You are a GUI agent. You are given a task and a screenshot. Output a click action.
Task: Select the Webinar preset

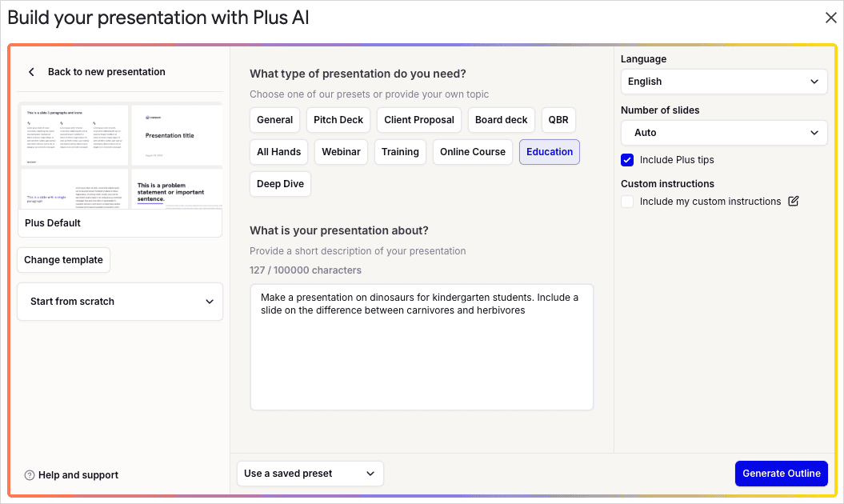coord(341,152)
